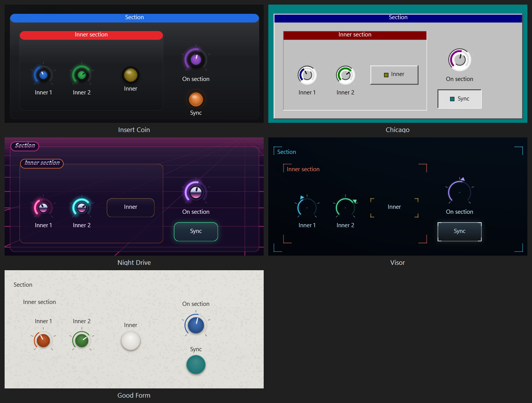This screenshot has height=403, width=532.
Task: Toggle the Sync button in Night Drive
Action: click(196, 232)
